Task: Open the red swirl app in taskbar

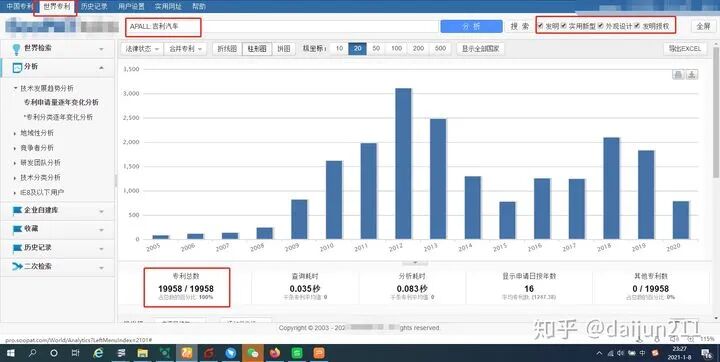Action: [x=209, y=353]
